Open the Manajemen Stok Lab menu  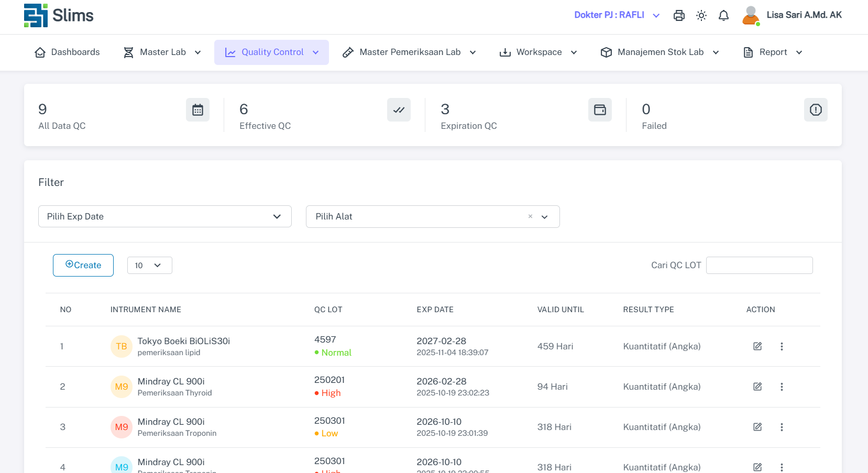pos(660,52)
